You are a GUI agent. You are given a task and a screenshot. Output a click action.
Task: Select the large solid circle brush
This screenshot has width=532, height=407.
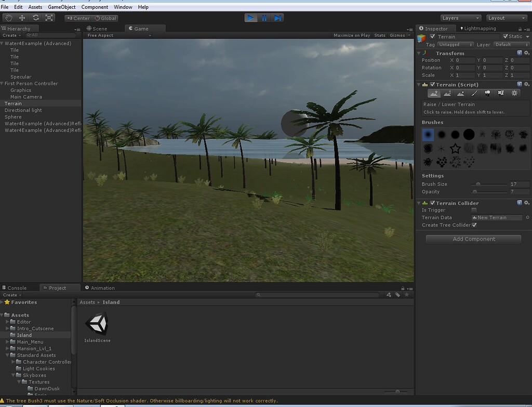469,134
